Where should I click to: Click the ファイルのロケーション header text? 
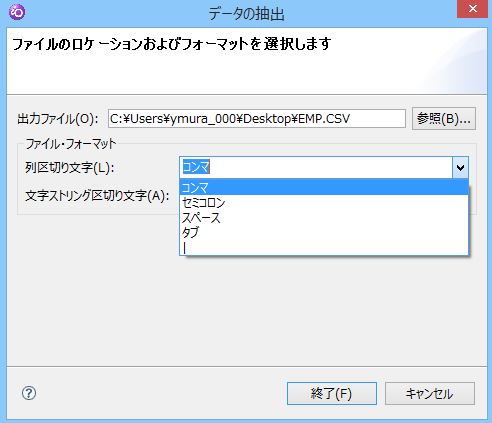tap(172, 44)
